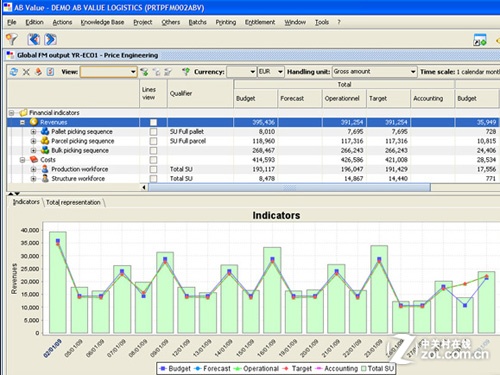Click the calendar icon at top right

tap(480, 40)
